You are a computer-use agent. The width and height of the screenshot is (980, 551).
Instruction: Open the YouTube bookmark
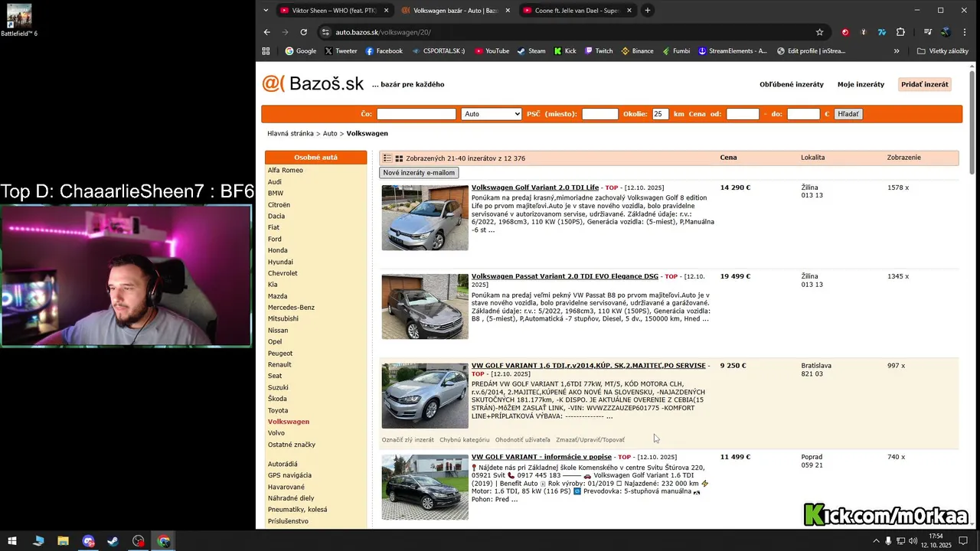coord(492,51)
